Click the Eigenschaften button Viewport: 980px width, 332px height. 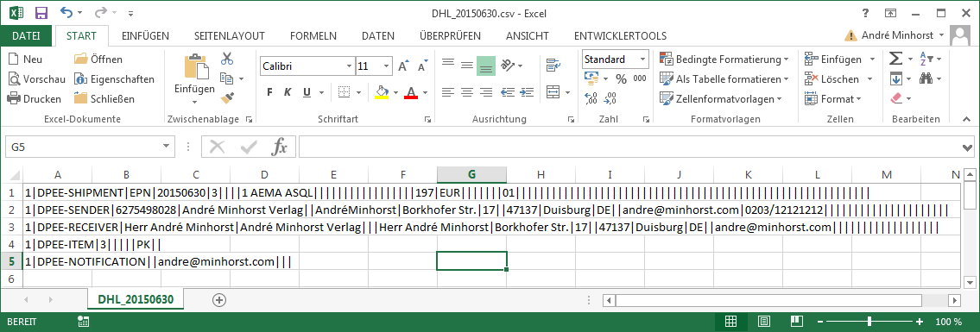[114, 79]
